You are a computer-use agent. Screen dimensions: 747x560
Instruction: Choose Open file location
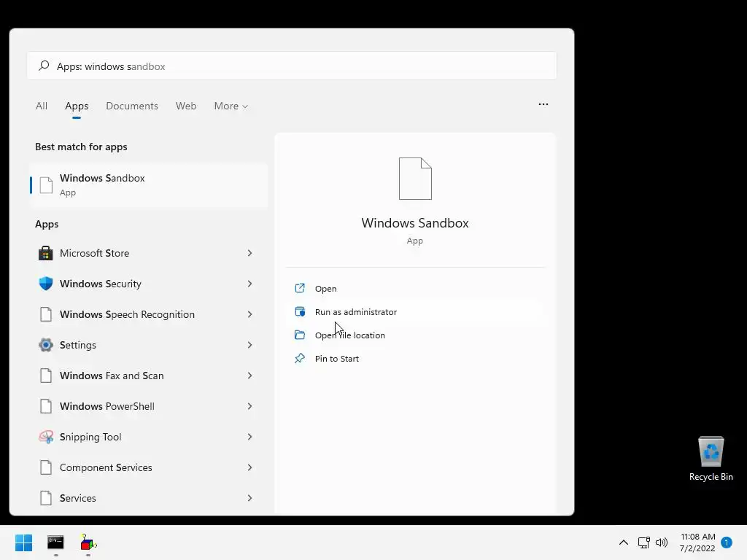tap(415, 335)
